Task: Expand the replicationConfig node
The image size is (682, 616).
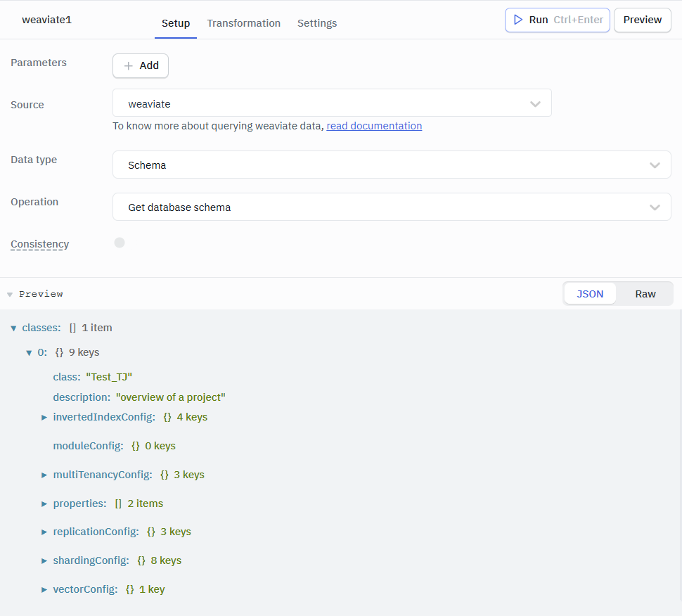Action: [44, 532]
